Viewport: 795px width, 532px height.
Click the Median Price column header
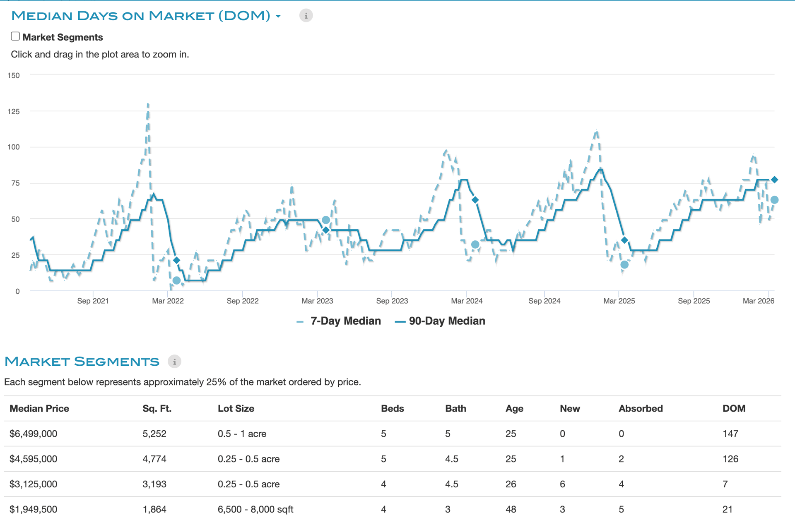pos(39,408)
